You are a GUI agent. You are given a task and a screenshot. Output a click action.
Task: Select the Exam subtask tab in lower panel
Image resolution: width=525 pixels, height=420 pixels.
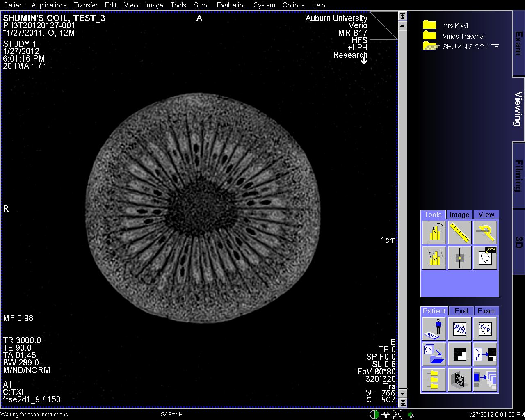click(486, 311)
